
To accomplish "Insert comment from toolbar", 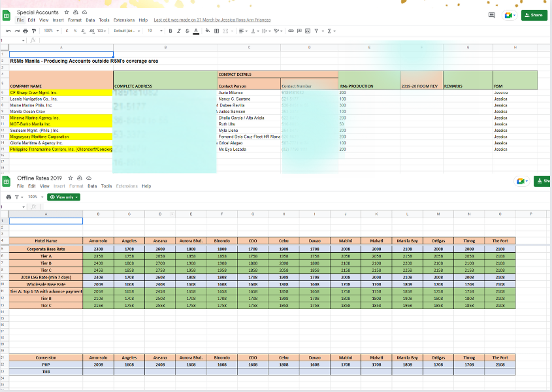I will pyautogui.click(x=299, y=31).
